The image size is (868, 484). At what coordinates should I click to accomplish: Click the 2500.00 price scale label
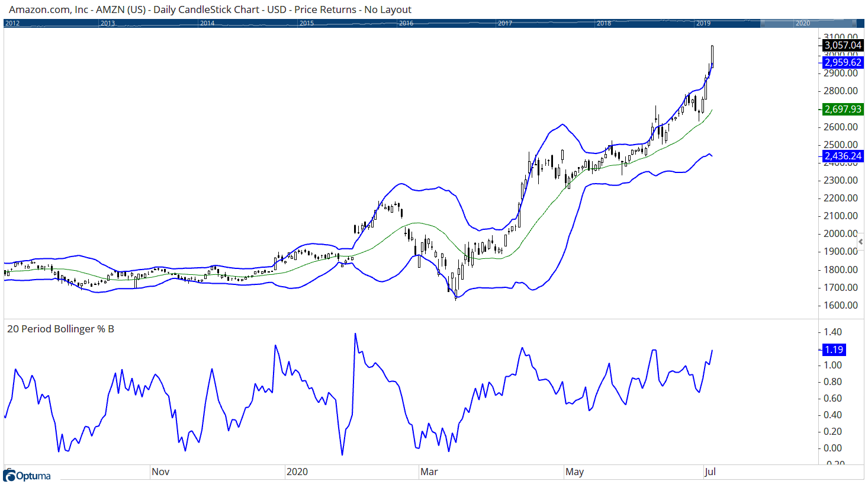(841, 145)
